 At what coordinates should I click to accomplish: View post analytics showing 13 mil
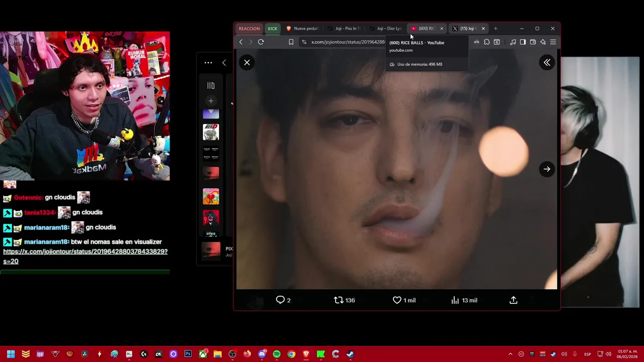click(x=464, y=300)
